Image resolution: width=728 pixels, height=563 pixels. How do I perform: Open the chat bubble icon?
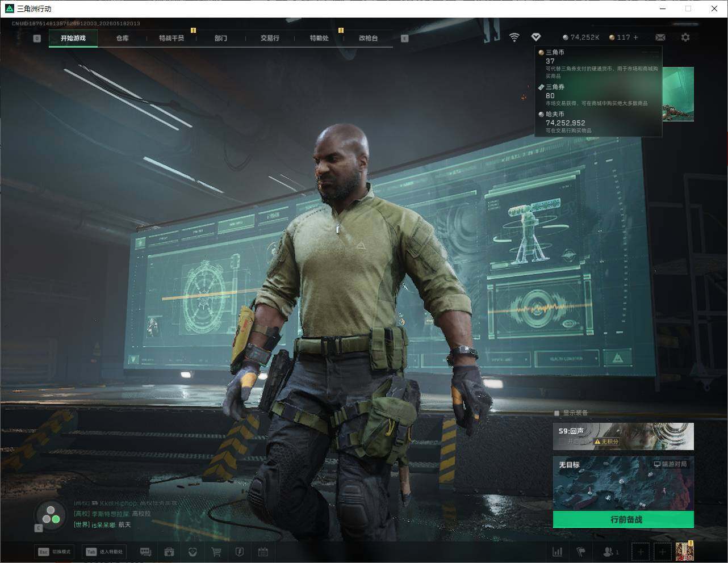click(x=145, y=552)
